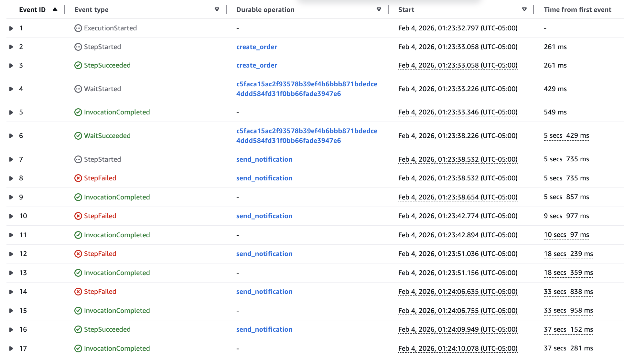Click the Time from first event header
Image resolution: width=624 pixels, height=364 pixels.
pos(577,10)
